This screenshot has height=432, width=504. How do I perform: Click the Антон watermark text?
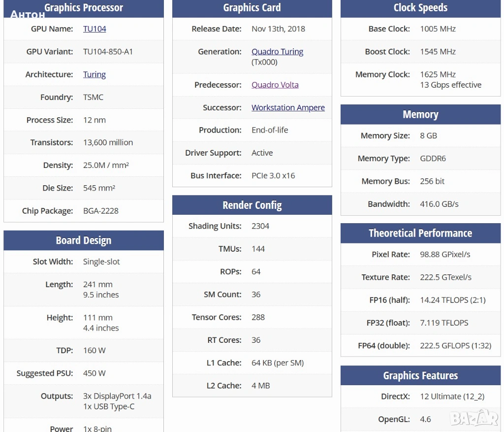pos(28,14)
